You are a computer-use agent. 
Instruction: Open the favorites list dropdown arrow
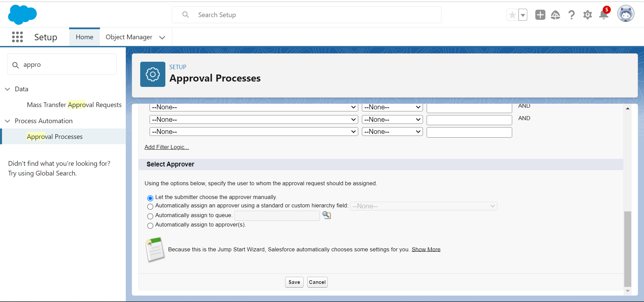pos(523,15)
